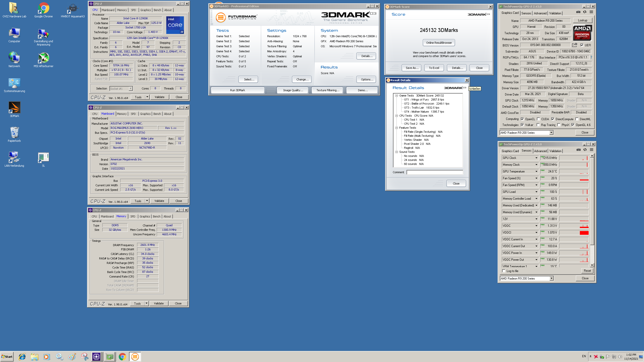Screen dimensions: 644x362
Task: Toggle OpenGL 4.6 checkbox
Action: 573,125
